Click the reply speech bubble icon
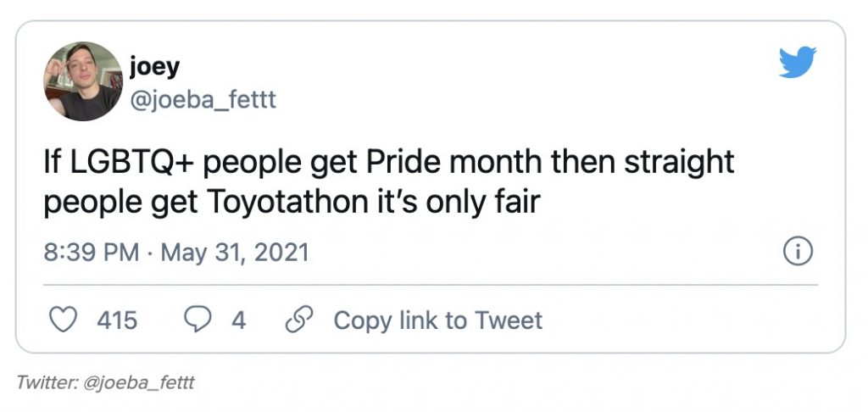Viewport: 868px width, 412px height. point(197,320)
